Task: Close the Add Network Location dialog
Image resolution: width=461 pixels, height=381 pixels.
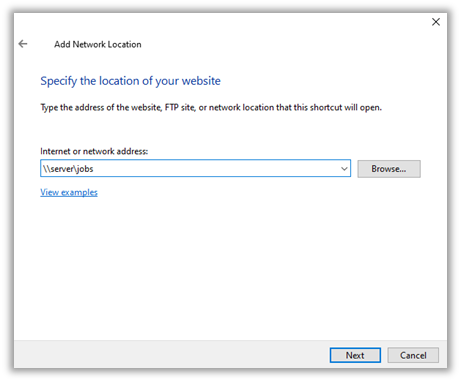Action: 436,22
